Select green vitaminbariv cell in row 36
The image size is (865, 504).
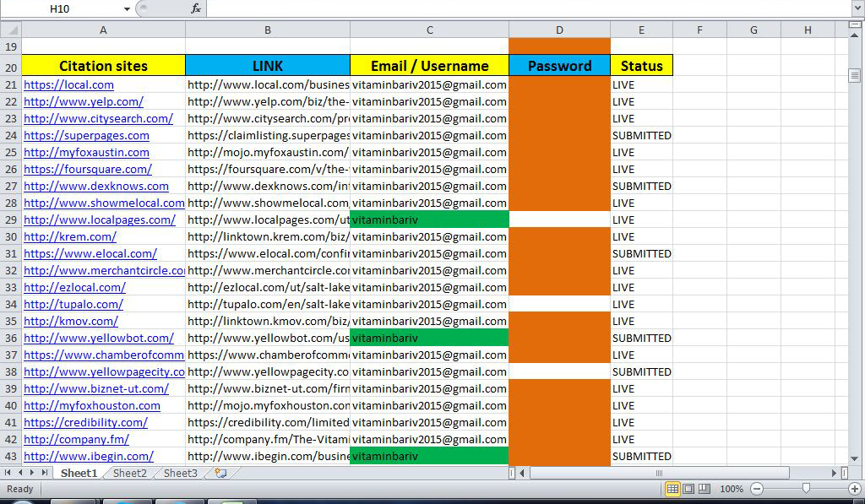(x=430, y=338)
